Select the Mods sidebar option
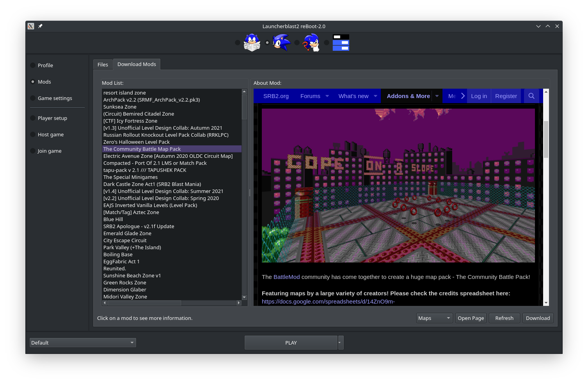Image resolution: width=588 pixels, height=384 pixels. 41,82
